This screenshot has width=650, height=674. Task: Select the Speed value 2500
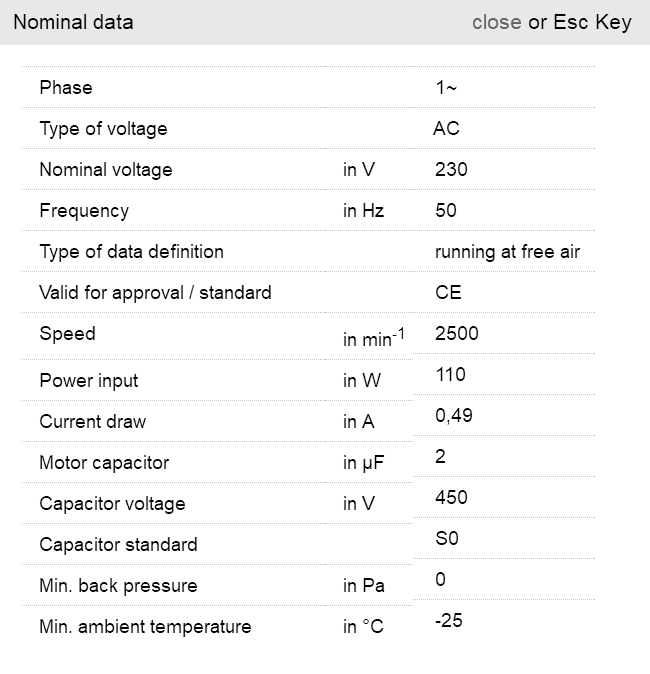tap(457, 334)
